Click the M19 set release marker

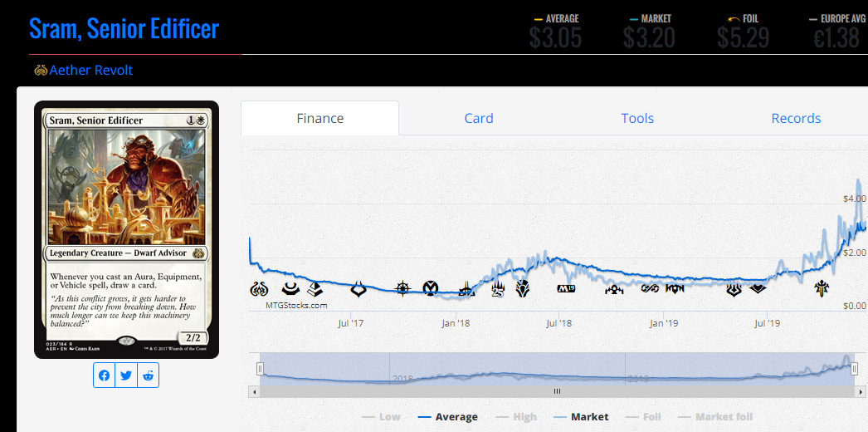(x=566, y=289)
